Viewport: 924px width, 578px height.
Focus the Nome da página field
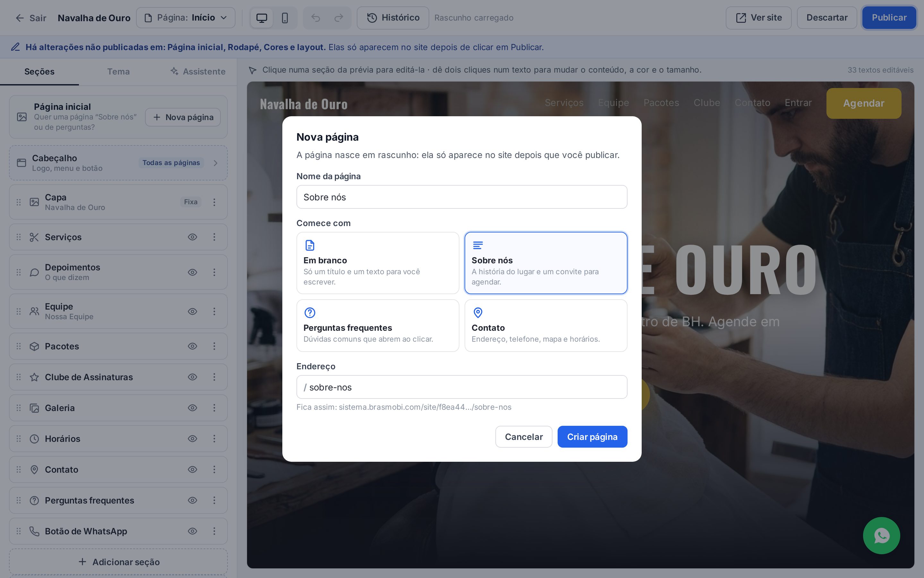point(462,197)
